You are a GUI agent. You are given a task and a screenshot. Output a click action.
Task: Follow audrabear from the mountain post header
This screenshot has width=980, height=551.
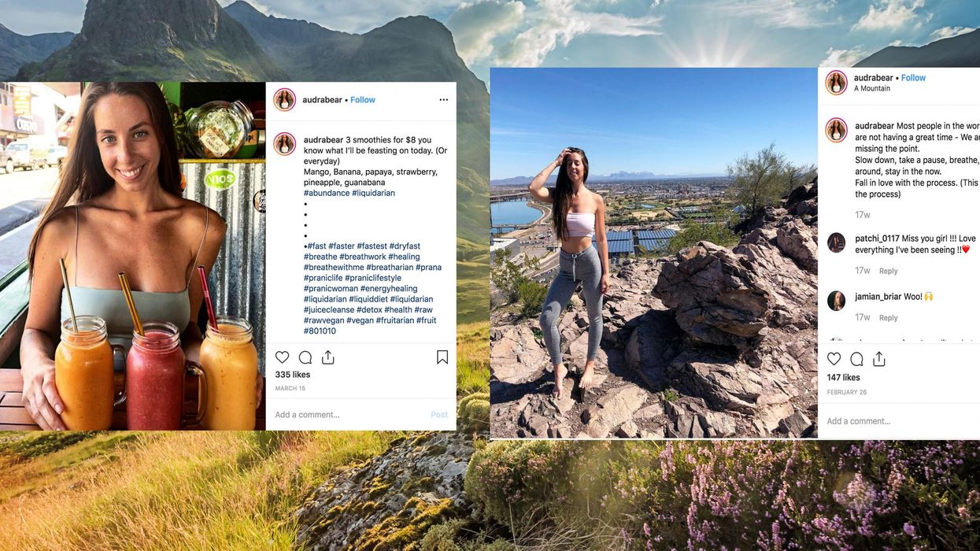(914, 78)
